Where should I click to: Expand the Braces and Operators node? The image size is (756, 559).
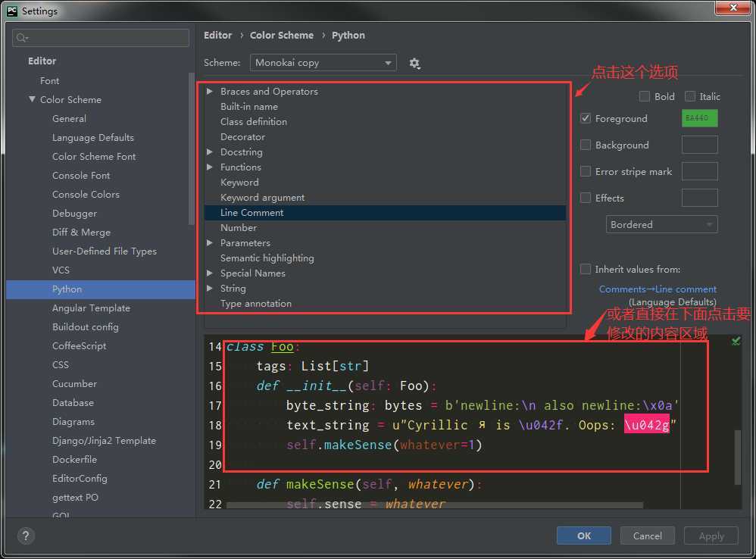click(210, 91)
